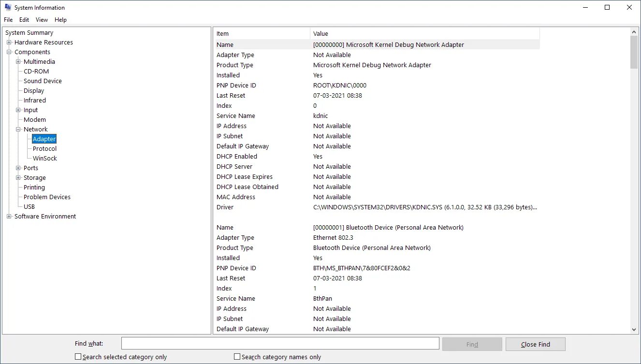Click the BthPan service name value

coord(322,299)
